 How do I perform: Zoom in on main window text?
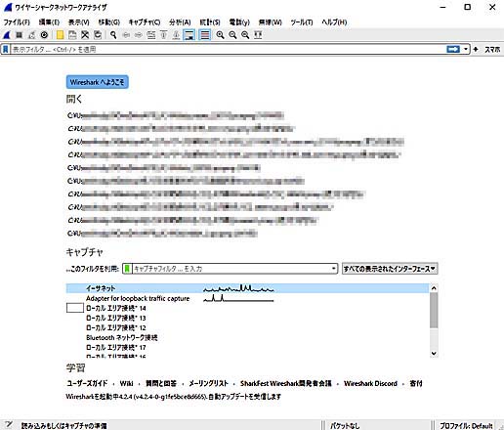(221, 35)
